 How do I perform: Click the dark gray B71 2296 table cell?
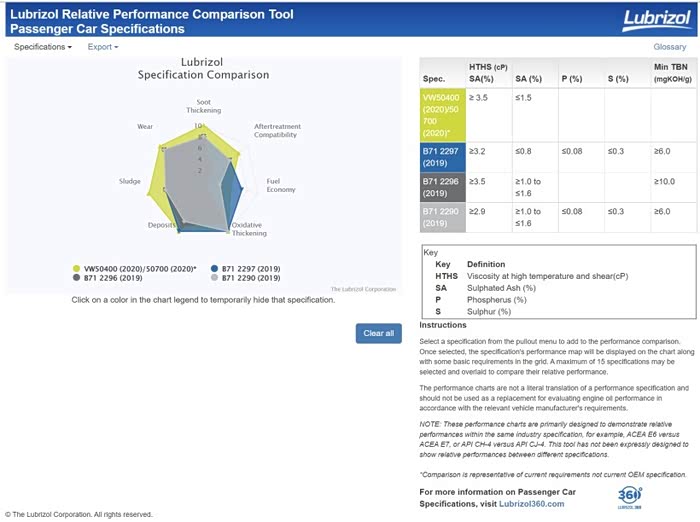[x=441, y=187]
